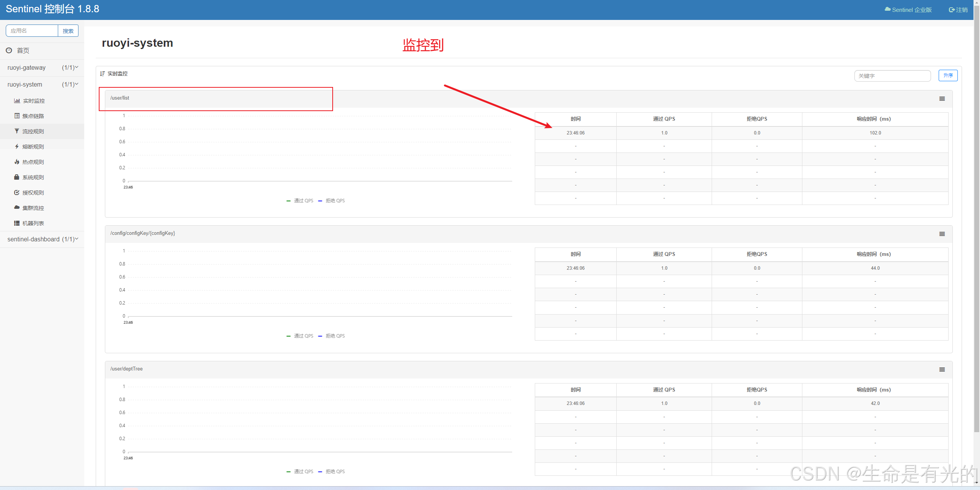Expand the ruoyi-gateway application group

click(42, 67)
